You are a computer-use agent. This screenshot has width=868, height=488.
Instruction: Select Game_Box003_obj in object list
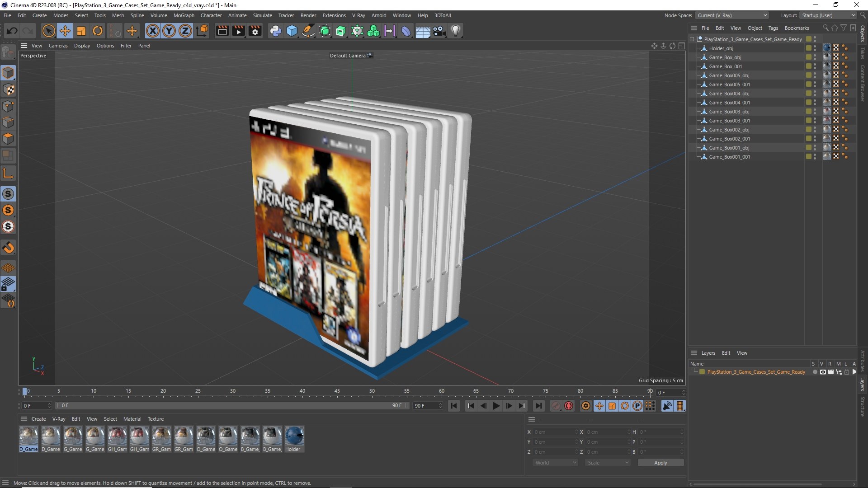click(x=729, y=112)
